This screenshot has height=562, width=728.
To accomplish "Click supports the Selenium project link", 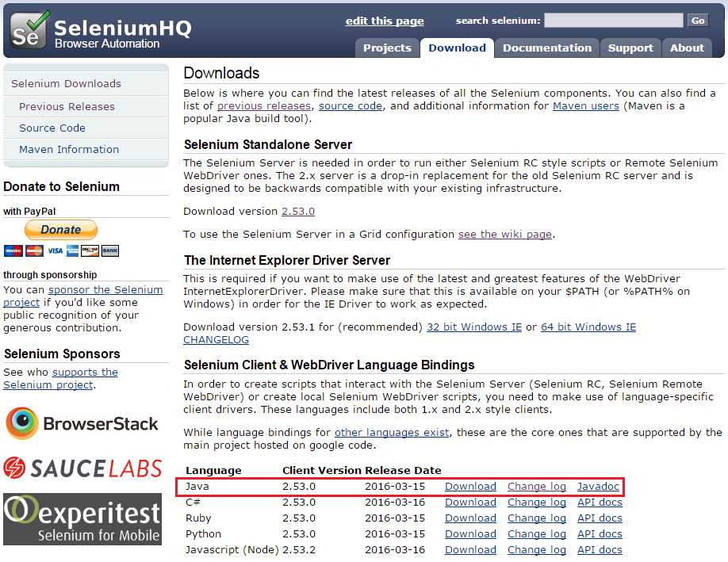I will pos(61,378).
